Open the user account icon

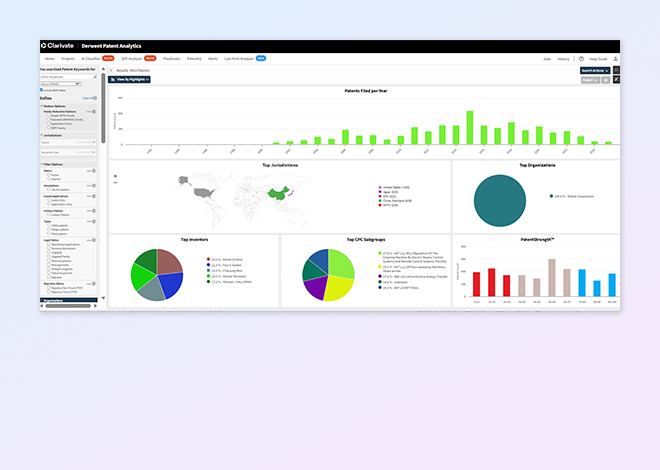pyautogui.click(x=615, y=59)
